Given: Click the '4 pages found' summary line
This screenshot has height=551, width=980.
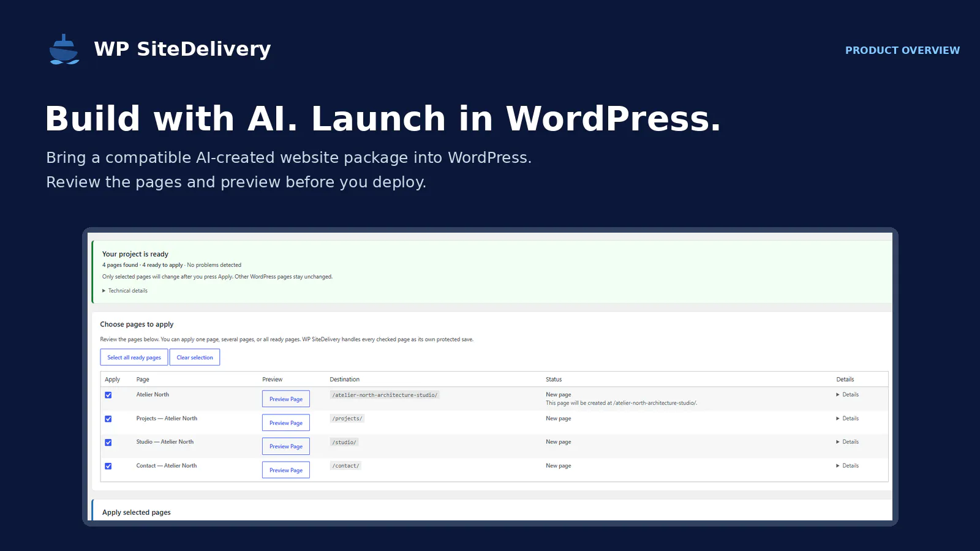Looking at the screenshot, I should 171,265.
